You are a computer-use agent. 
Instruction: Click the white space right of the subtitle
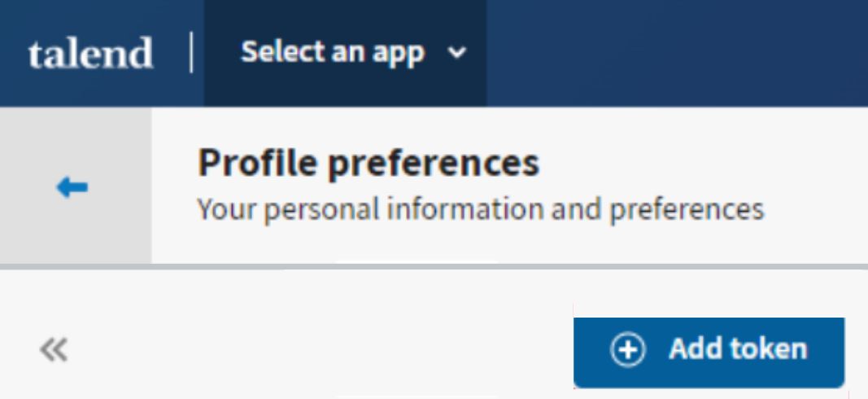click(813, 209)
